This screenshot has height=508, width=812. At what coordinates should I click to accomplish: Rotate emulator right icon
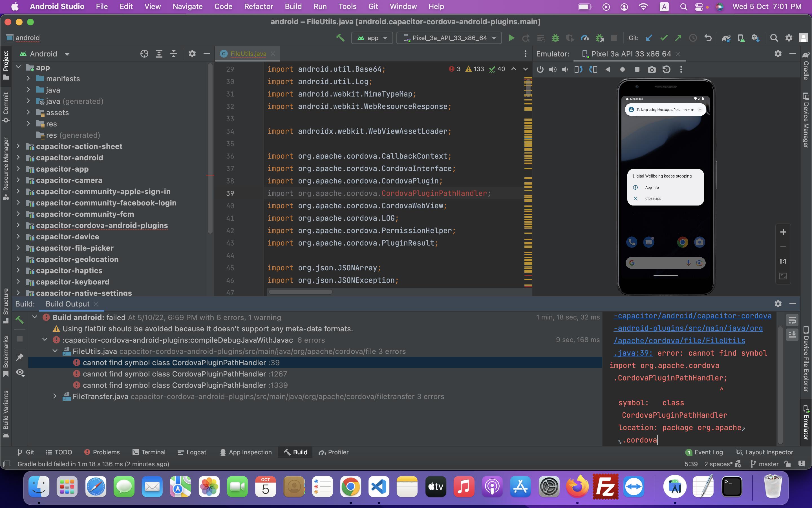[593, 69]
